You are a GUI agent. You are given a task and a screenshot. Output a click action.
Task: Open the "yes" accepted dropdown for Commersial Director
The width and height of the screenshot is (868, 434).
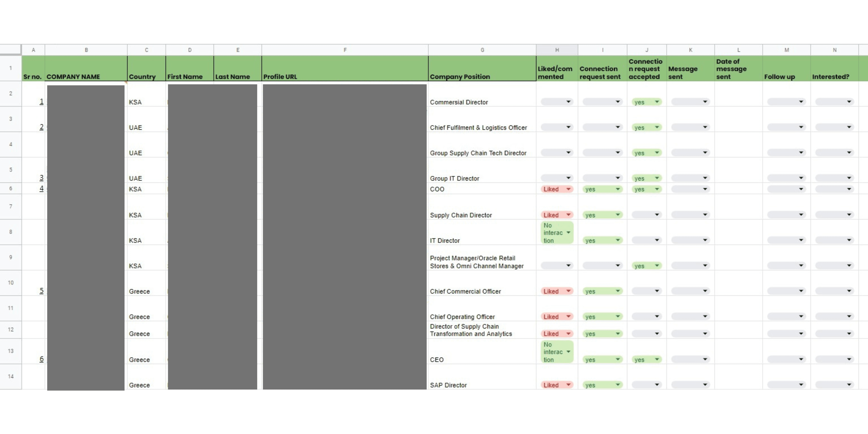point(646,102)
